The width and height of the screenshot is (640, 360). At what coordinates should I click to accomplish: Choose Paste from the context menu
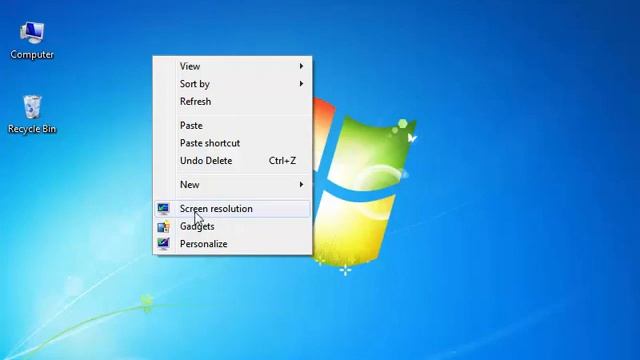[232, 125]
